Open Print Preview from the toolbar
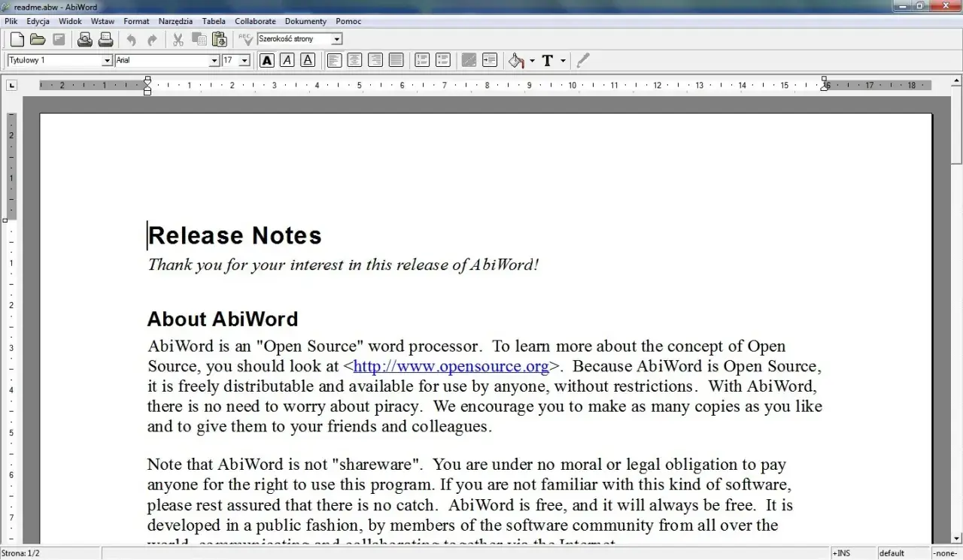The height and width of the screenshot is (560, 963). pos(85,39)
